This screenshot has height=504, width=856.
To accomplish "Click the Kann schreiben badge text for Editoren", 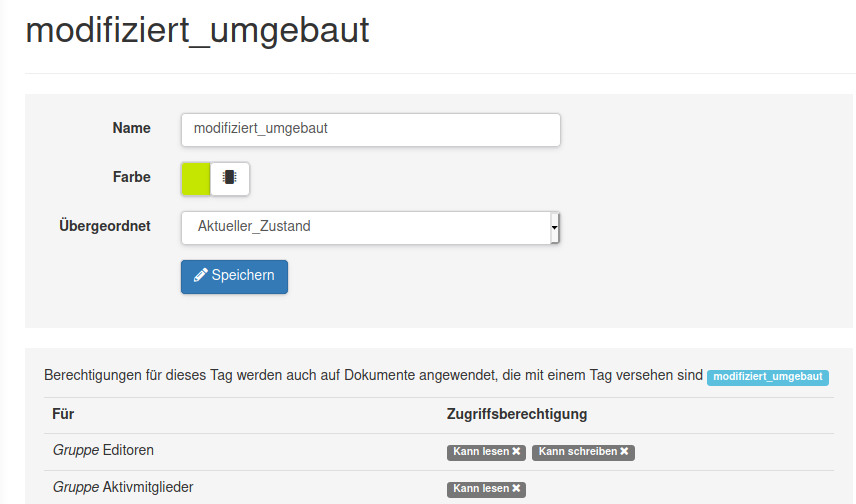I will pos(578,451).
